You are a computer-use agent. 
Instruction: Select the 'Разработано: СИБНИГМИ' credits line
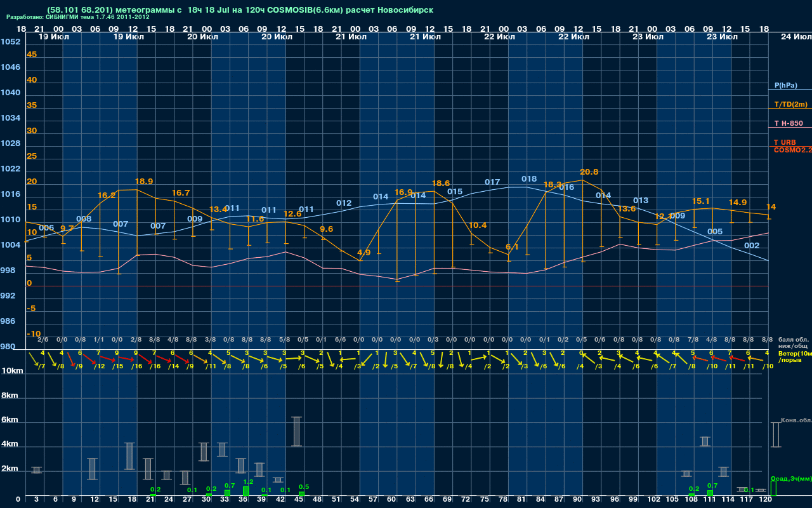tap(78, 17)
